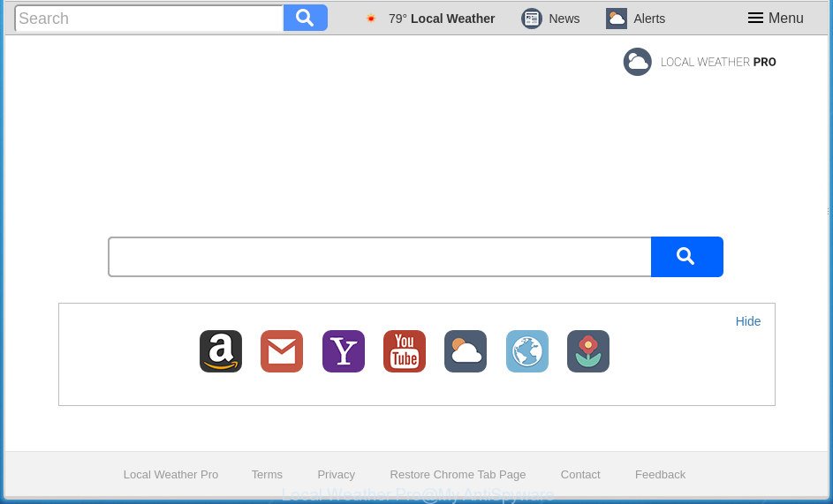Click the sun weather icon in toolbar
Screen dimensions: 833x504
tap(371, 19)
